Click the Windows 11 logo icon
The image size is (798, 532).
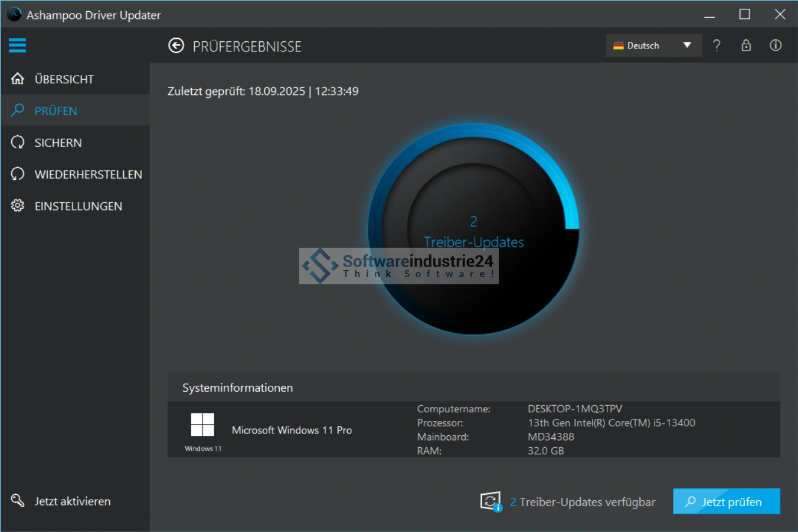[x=202, y=425]
